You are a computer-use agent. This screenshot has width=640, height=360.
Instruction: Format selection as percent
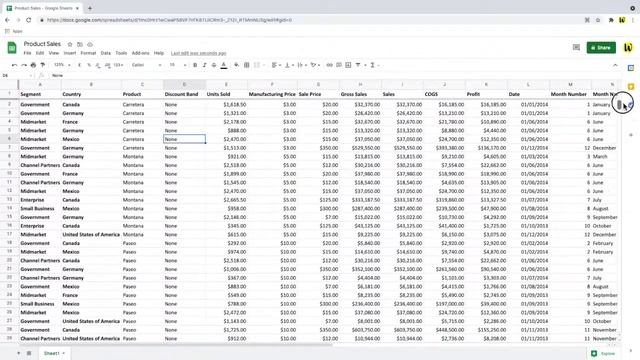click(89, 65)
